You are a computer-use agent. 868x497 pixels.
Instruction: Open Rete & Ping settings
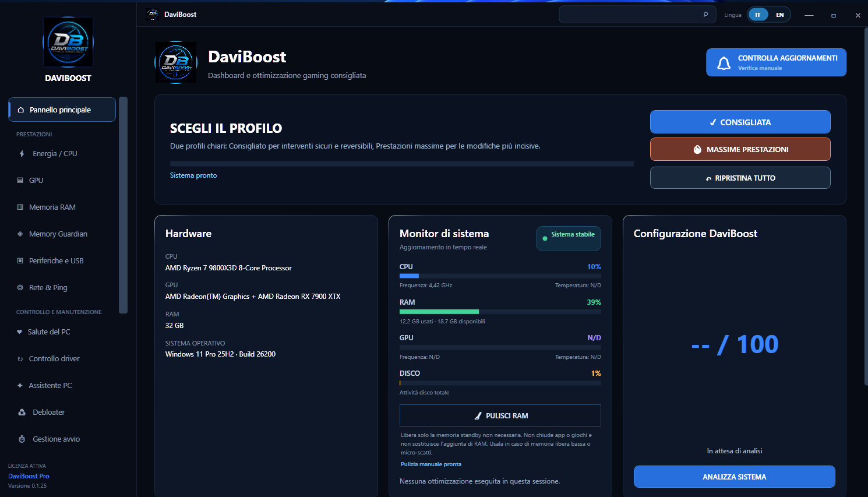coord(62,288)
